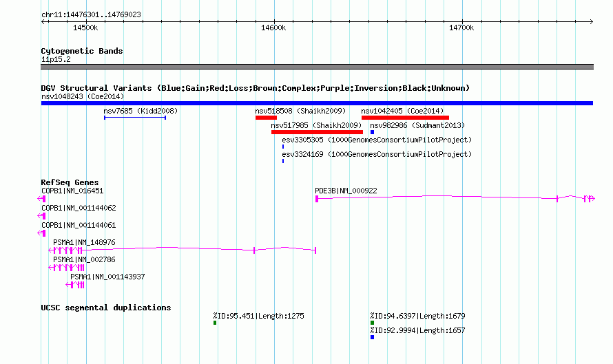Select the RefSeq Genes track title

(70, 182)
